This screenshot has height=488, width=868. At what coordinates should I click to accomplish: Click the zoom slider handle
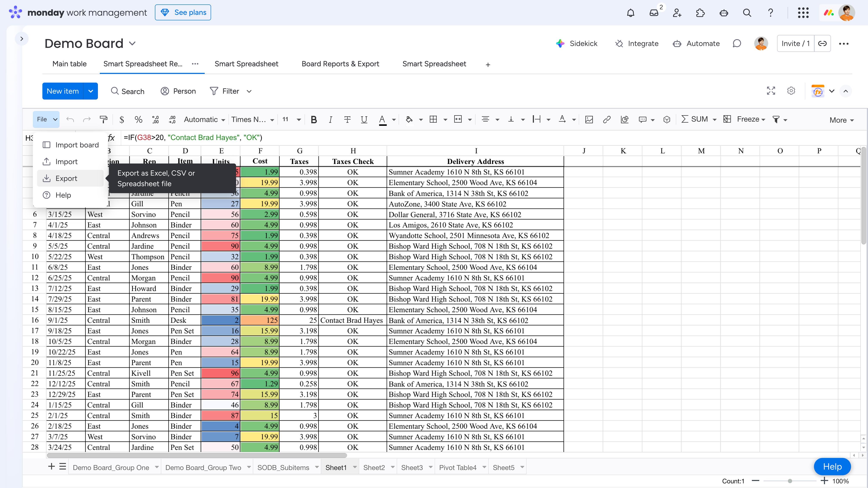[790, 481]
